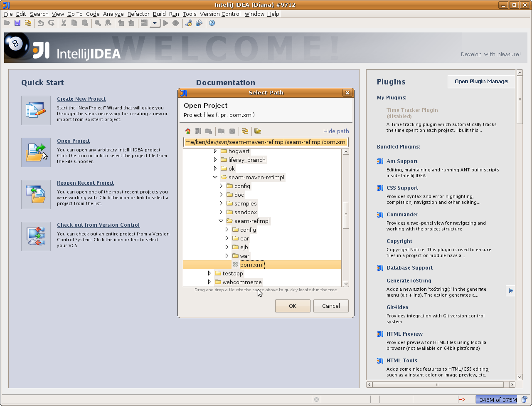Close the Select Path dialog
The width and height of the screenshot is (532, 406).
347,93
